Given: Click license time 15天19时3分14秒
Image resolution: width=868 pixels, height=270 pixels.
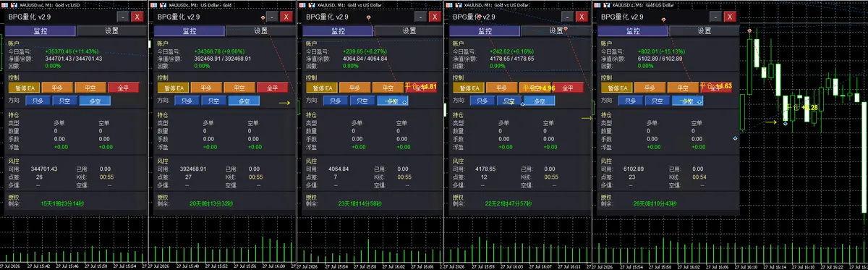Looking at the screenshot, I should click(x=63, y=203).
